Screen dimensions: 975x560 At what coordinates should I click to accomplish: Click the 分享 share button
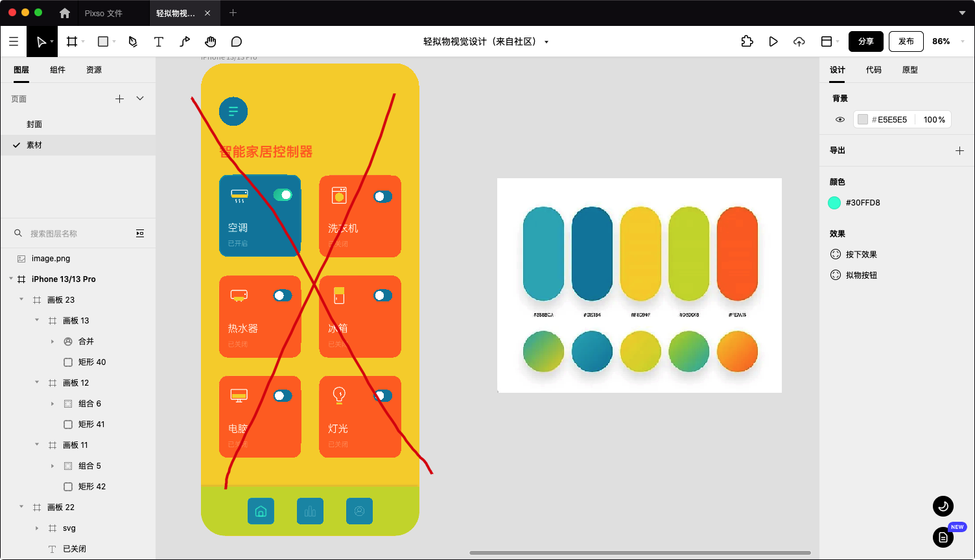[866, 41]
